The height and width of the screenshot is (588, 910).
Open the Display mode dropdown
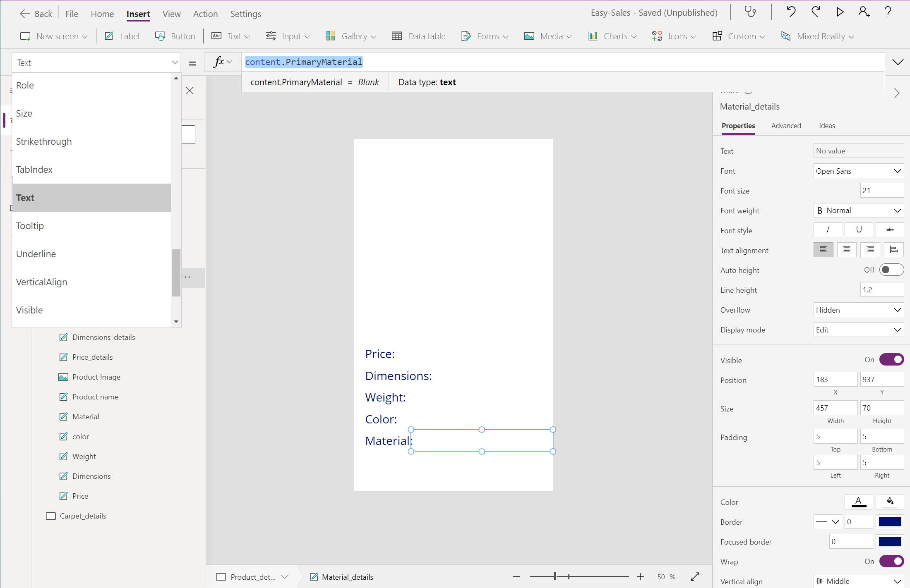click(x=859, y=330)
